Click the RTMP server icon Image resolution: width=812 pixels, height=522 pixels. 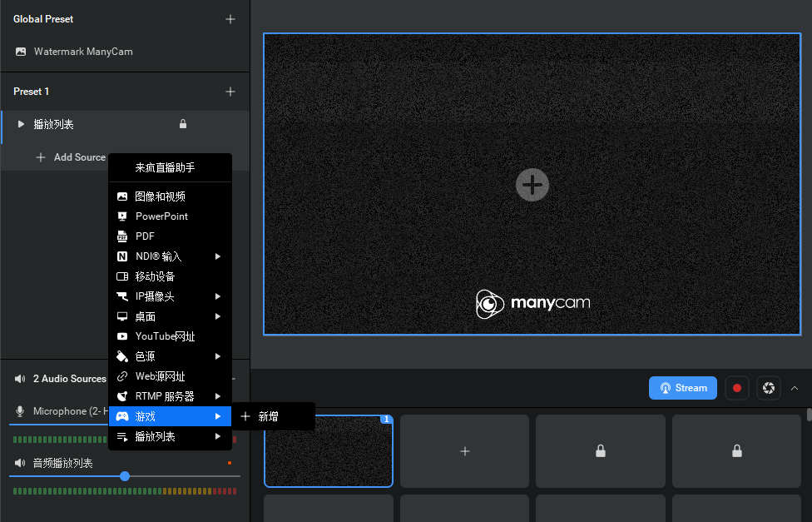[x=122, y=396]
